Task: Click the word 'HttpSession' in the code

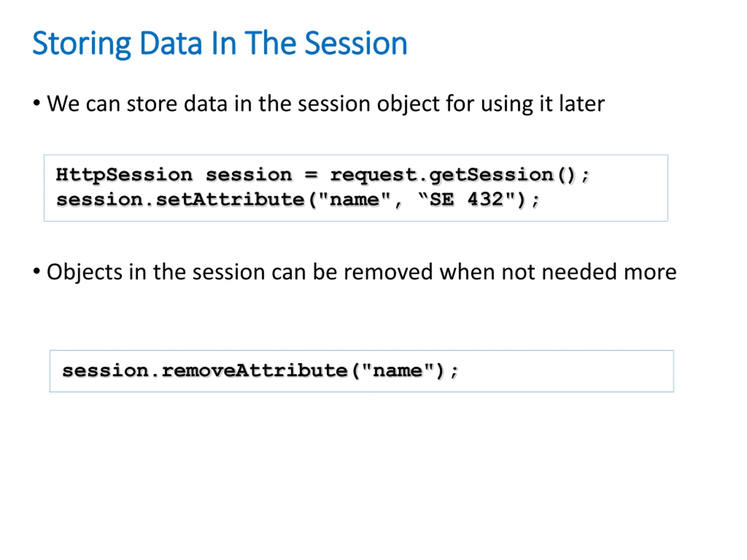Action: point(124,175)
